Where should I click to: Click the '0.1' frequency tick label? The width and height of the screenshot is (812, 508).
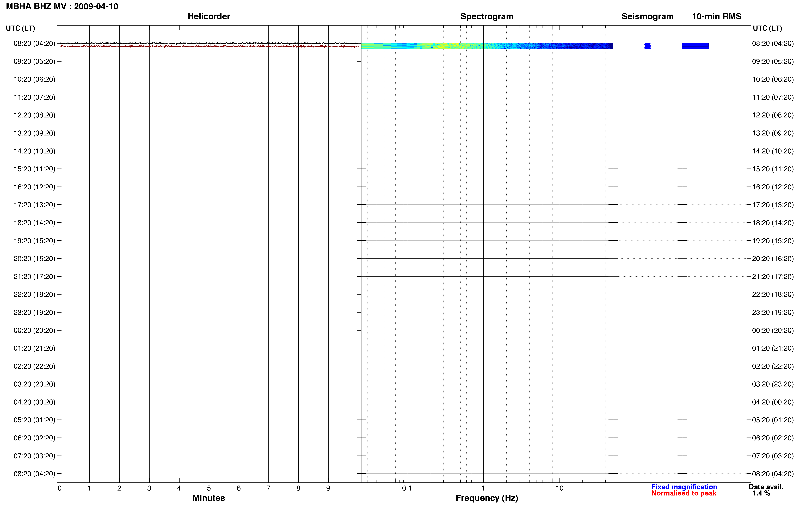tap(407, 488)
